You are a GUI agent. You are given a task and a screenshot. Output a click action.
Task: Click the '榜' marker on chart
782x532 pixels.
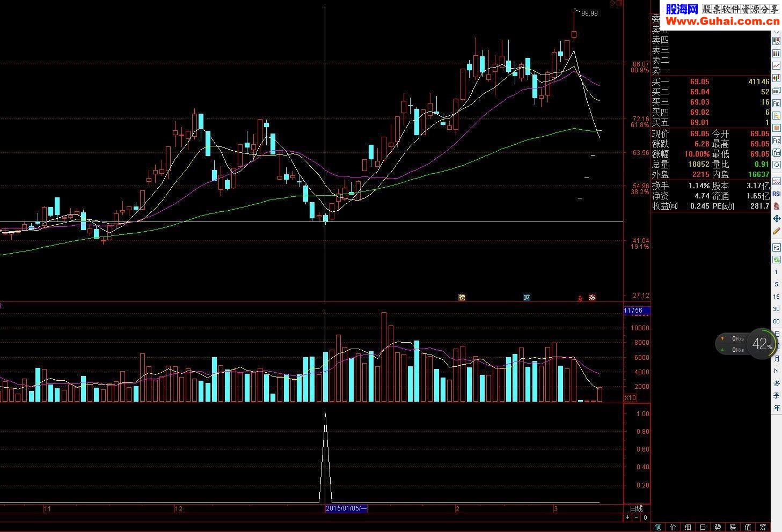(x=462, y=297)
